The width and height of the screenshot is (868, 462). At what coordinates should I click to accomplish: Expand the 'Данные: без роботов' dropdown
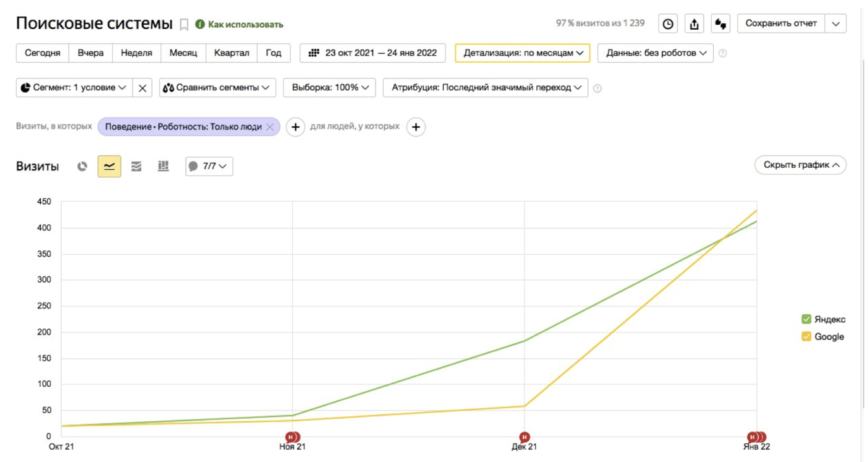pyautogui.click(x=656, y=53)
